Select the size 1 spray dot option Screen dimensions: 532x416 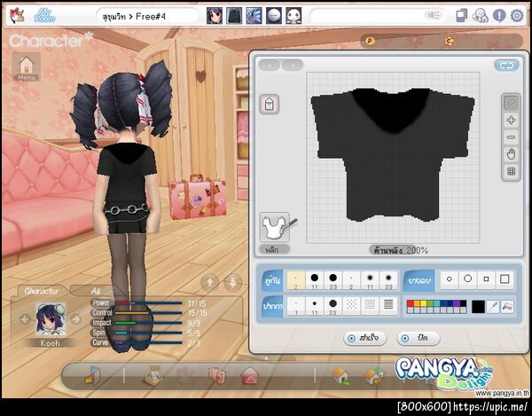(296, 306)
